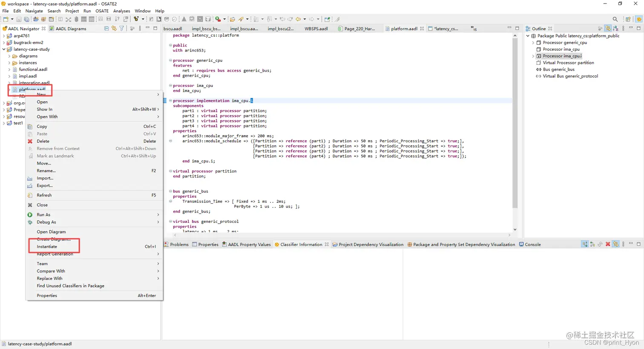Click the main toolbar search magnifier icon

[615, 19]
